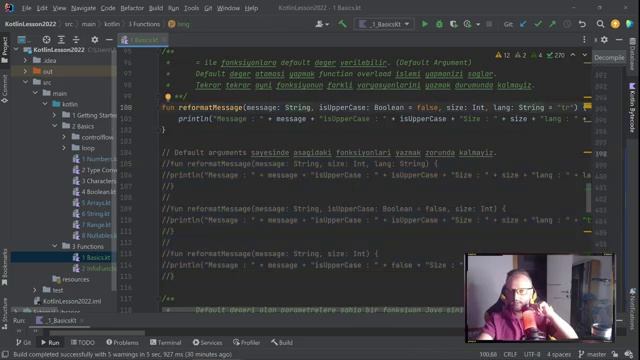This screenshot has height=360, width=640.
Task: Go to next highlighted error arrow
Action: [x=584, y=55]
